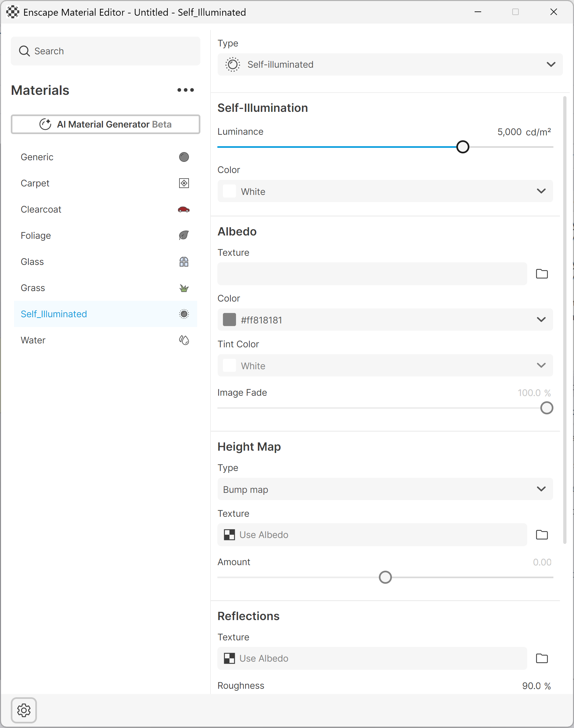This screenshot has height=728, width=574.
Task: Click the red car Clearcoat icon
Action: [184, 210]
